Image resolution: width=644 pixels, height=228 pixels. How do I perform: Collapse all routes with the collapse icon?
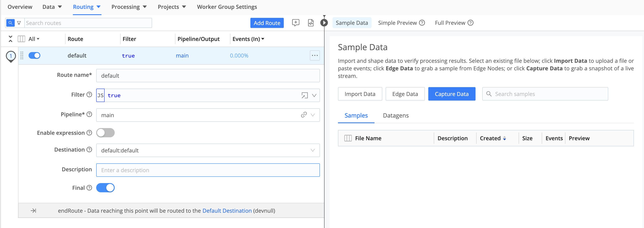point(11,39)
